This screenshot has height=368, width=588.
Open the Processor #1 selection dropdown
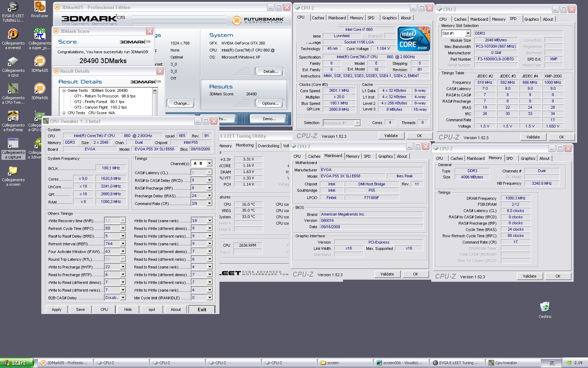pyautogui.click(x=357, y=123)
